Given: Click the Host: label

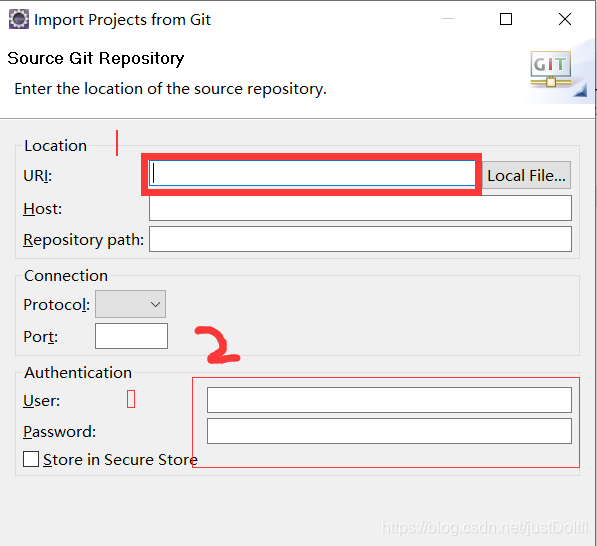Looking at the screenshot, I should [x=42, y=209].
